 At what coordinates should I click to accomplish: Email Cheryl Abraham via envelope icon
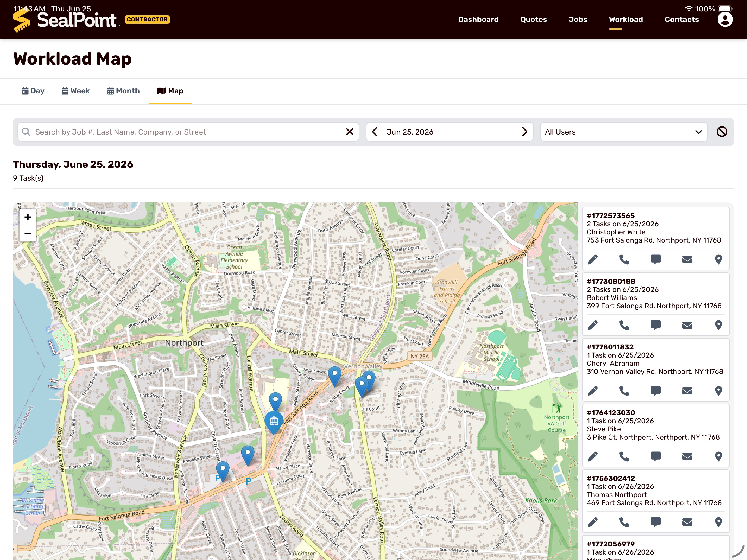[687, 390]
